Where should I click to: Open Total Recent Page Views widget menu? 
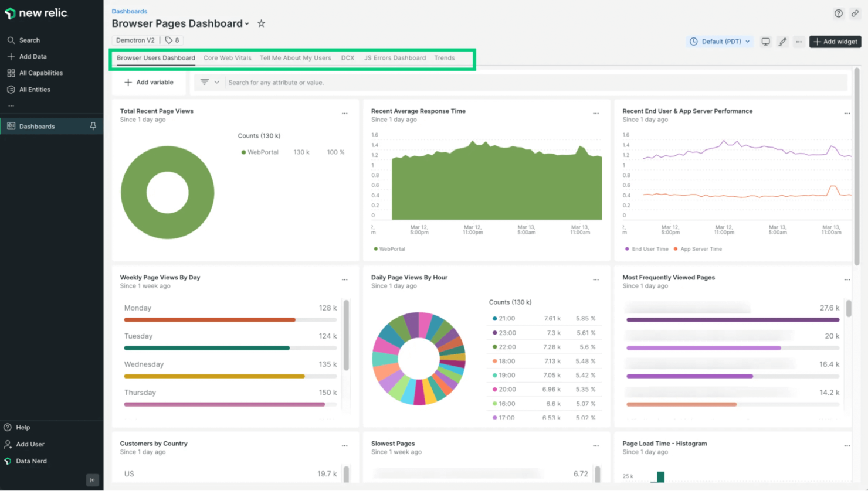point(345,114)
